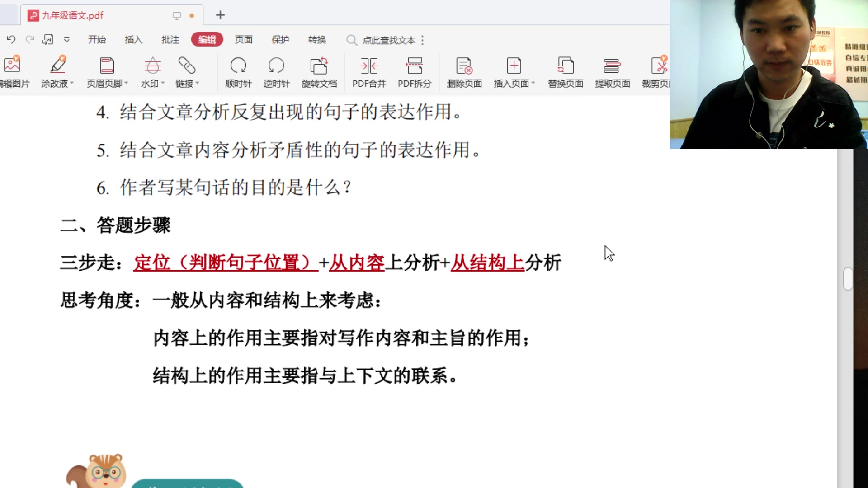868x488 pixels.
Task: Start a PDF合并 merge operation
Action: pyautogui.click(x=369, y=71)
